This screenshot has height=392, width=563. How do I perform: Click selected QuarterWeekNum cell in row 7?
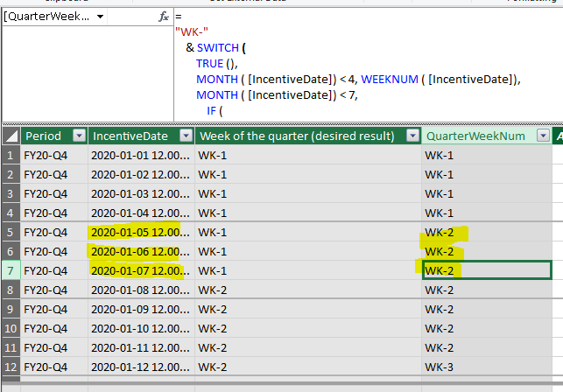tap(487, 270)
